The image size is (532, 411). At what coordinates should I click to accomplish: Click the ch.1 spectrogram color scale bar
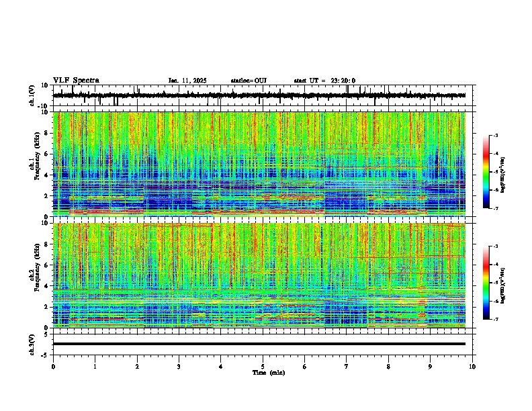tap(486, 172)
